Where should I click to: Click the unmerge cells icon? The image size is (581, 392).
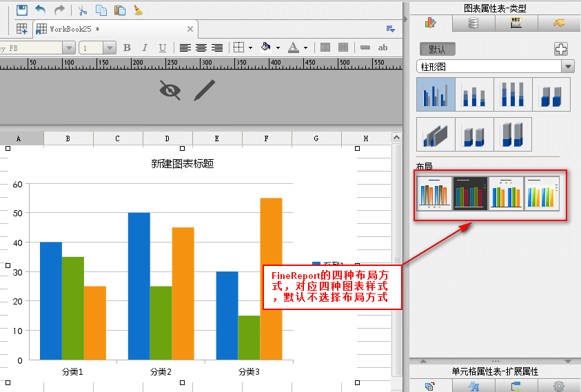pos(343,48)
